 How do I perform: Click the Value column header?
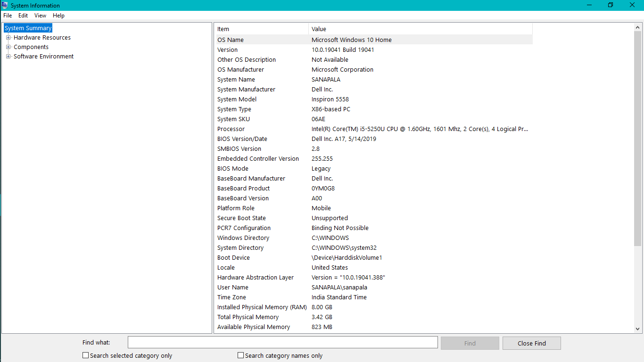[x=421, y=29]
